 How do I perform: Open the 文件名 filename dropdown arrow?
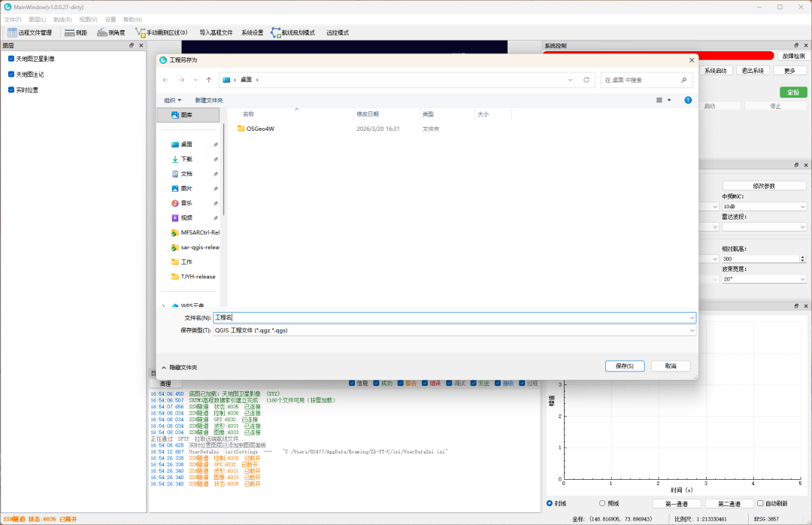(x=692, y=317)
